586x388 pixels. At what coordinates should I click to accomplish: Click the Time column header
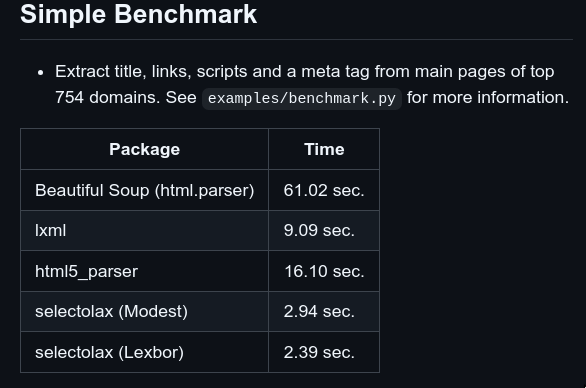[324, 150]
